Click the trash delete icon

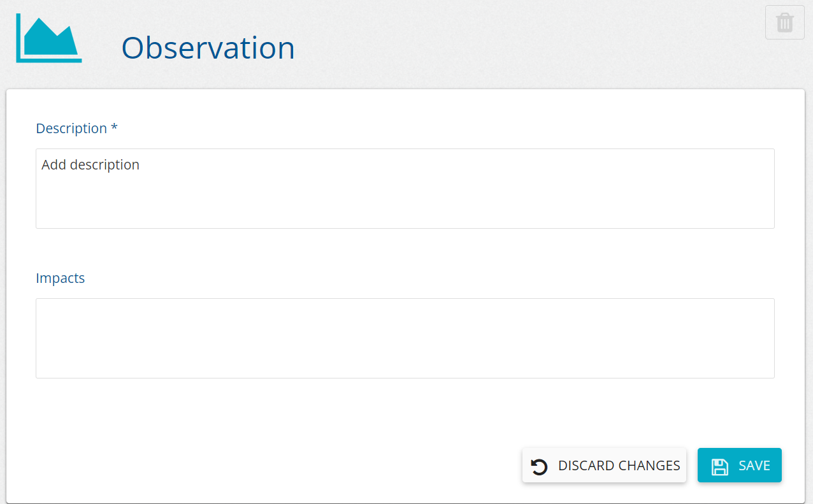click(x=784, y=23)
